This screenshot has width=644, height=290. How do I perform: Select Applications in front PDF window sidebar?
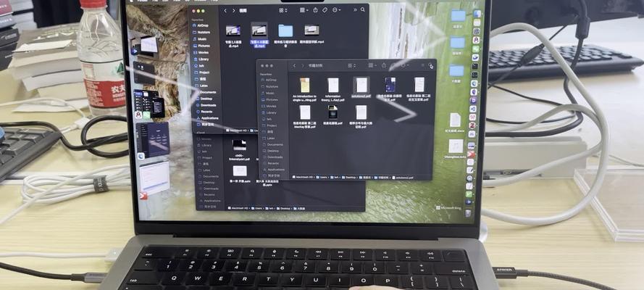point(272,169)
